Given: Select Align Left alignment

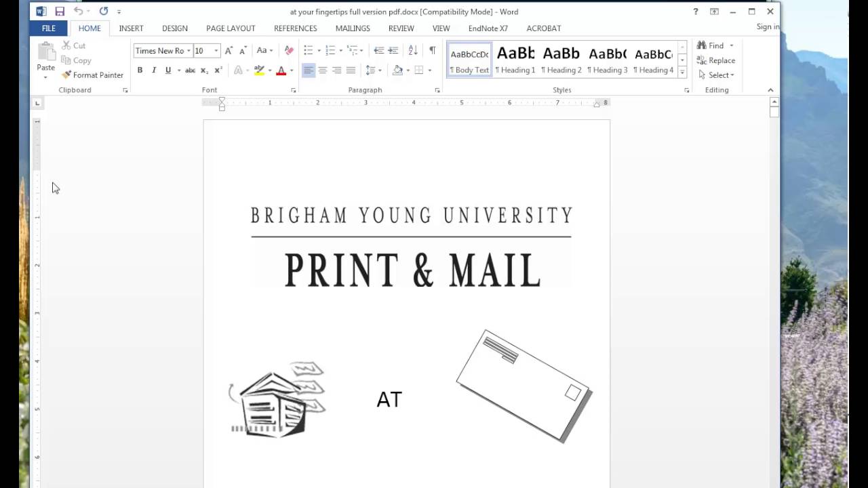Looking at the screenshot, I should click(x=309, y=70).
